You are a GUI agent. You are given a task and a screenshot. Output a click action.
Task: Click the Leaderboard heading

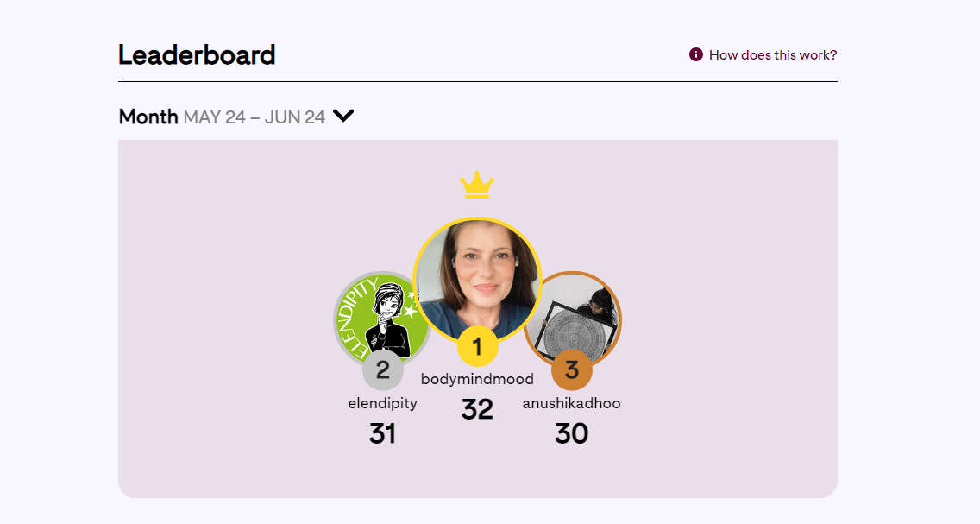pyautogui.click(x=197, y=55)
